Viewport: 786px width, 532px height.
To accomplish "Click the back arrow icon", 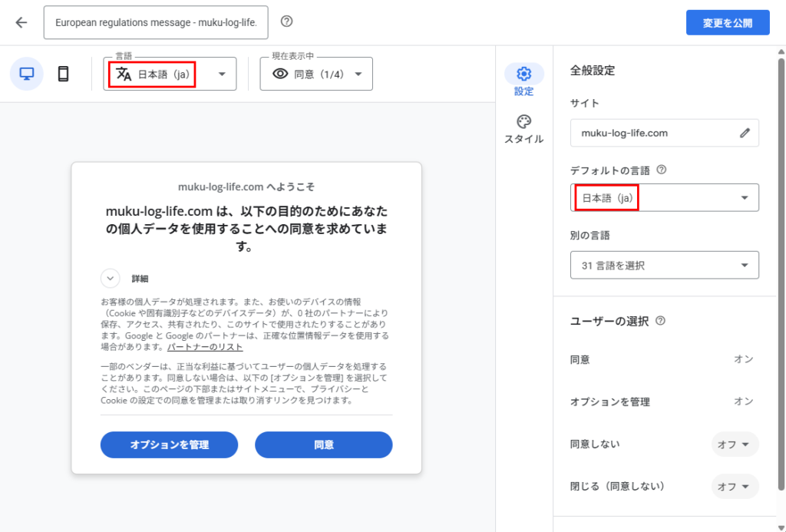I will 21,22.
